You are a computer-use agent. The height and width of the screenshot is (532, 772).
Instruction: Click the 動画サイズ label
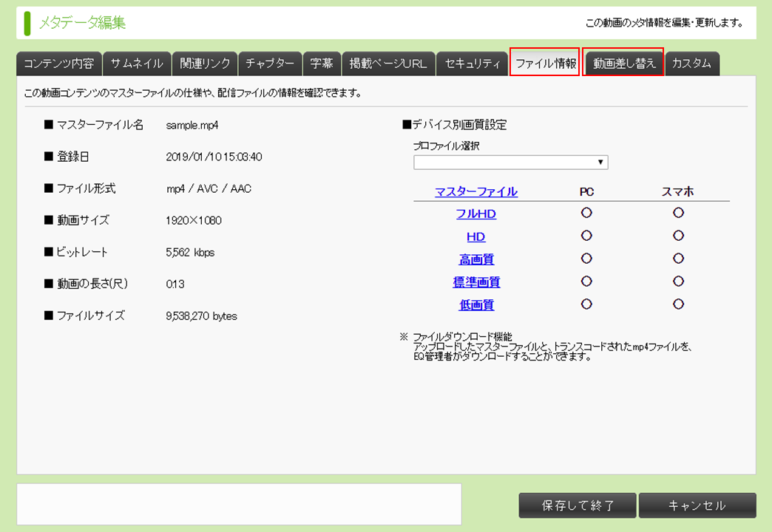point(83,220)
